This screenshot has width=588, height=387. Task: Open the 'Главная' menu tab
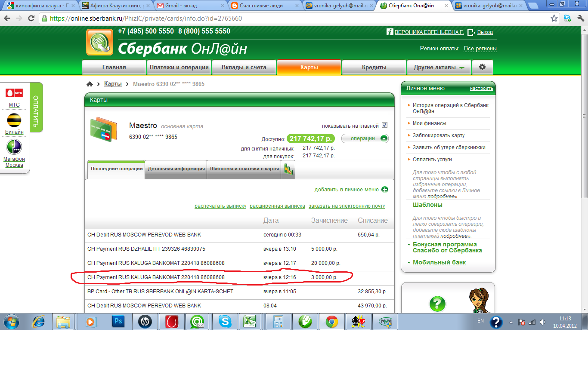point(114,67)
